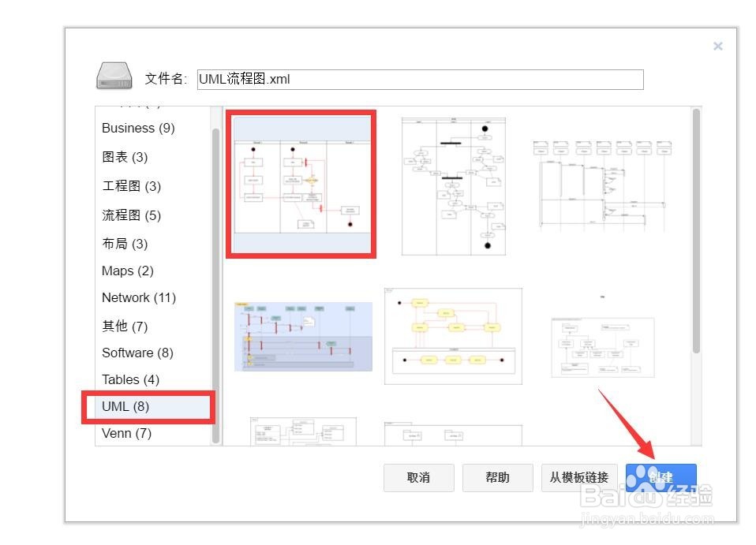Open the class hierarchy diagram template
756x545 pixels.
pos(602,347)
